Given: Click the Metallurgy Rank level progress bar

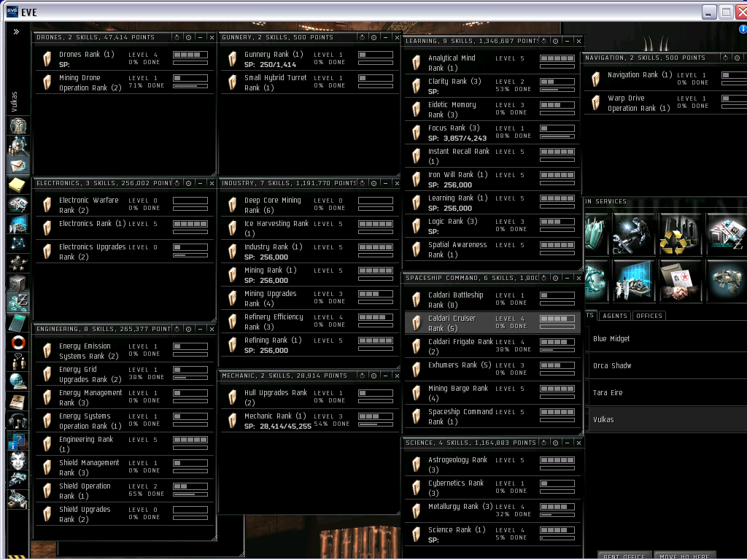Looking at the screenshot, I should point(557,507).
